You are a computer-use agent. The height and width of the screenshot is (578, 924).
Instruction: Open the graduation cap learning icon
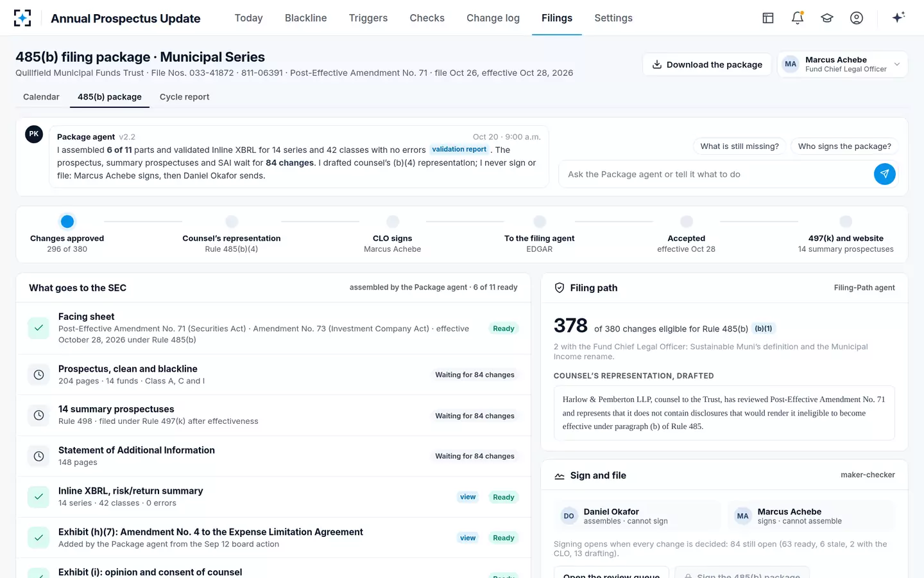coord(827,18)
